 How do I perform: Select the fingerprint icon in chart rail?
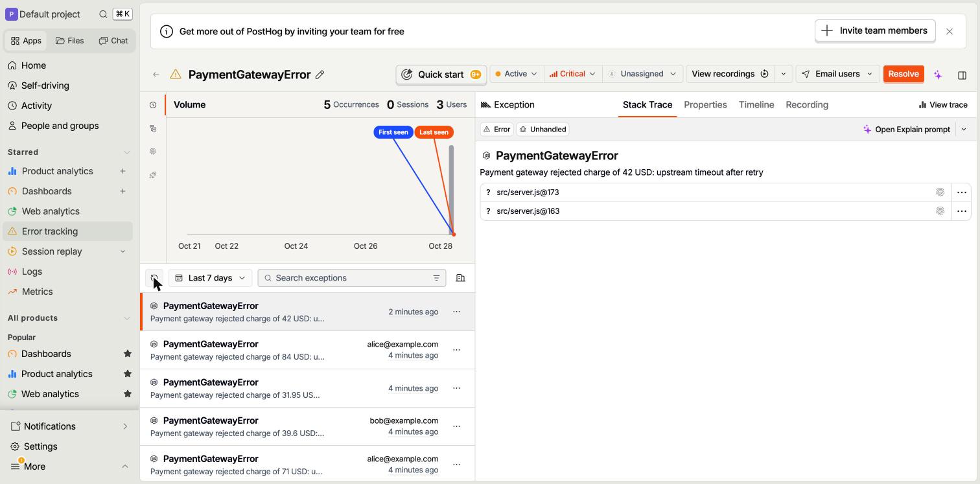(153, 152)
